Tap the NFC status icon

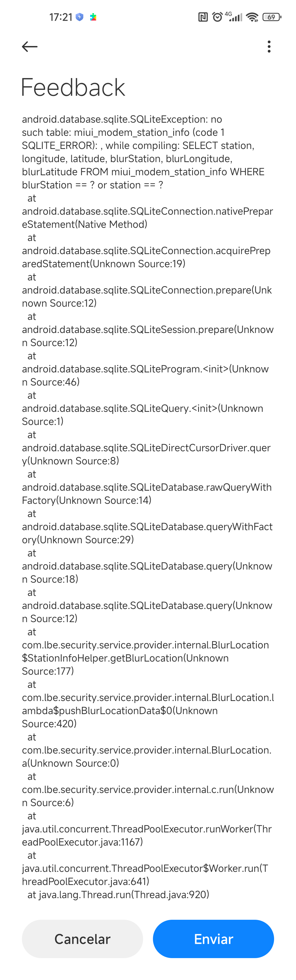click(203, 17)
